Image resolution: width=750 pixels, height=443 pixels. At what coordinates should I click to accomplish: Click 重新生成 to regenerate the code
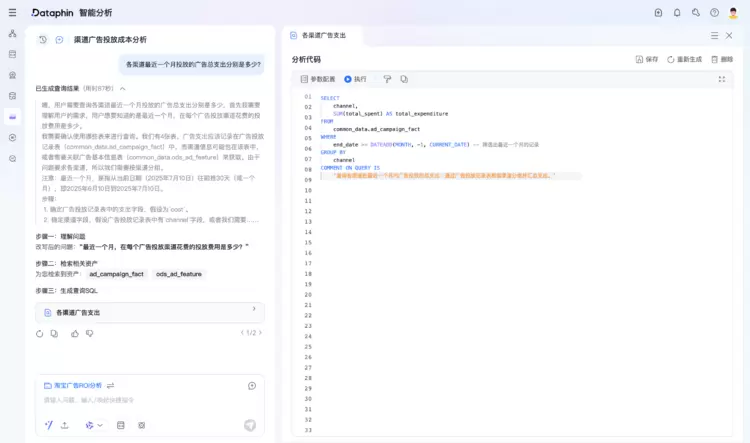pyautogui.click(x=684, y=59)
